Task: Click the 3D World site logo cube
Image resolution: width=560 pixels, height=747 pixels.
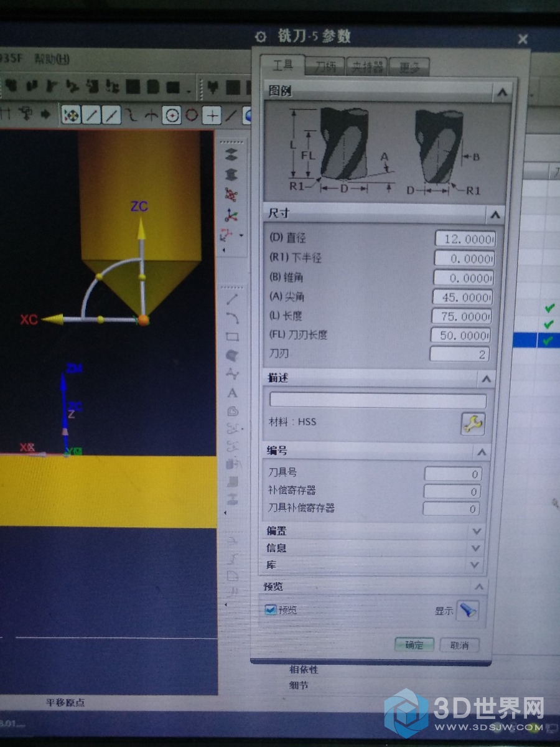Action: [x=406, y=713]
